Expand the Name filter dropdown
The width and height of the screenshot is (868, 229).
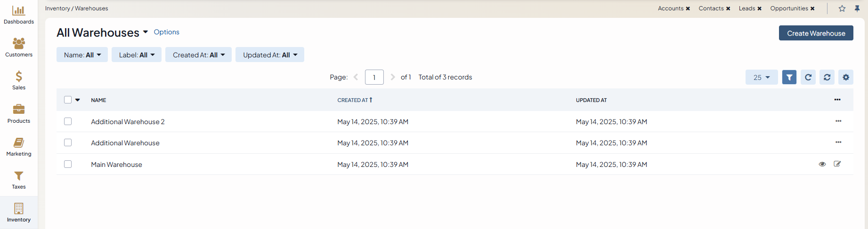[x=82, y=55]
